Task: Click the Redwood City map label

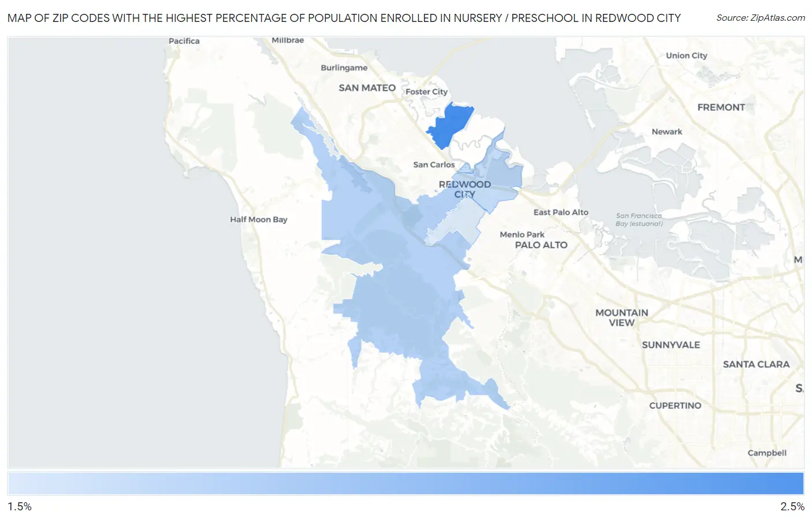Action: (x=465, y=189)
